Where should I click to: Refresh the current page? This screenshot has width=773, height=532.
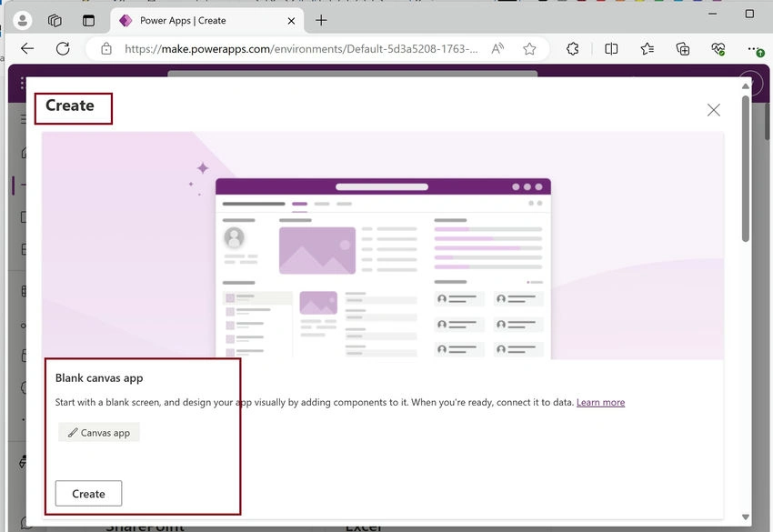[63, 48]
